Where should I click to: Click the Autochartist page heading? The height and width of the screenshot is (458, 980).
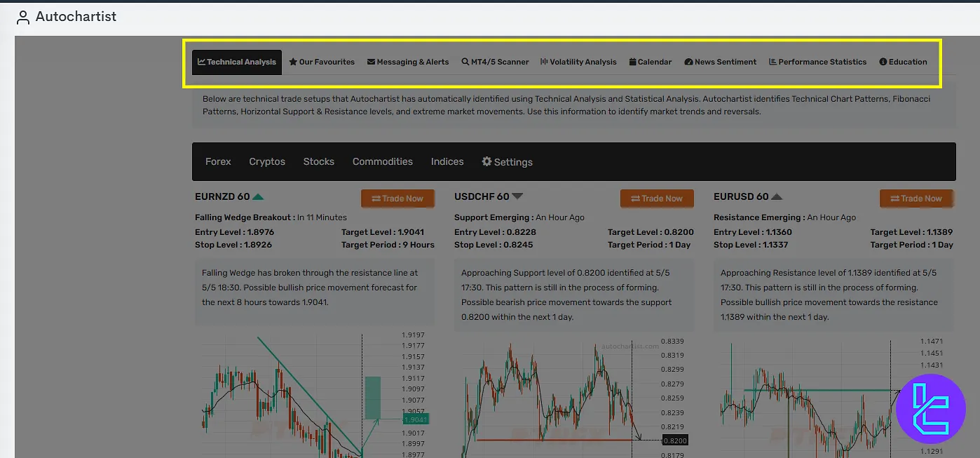(76, 16)
